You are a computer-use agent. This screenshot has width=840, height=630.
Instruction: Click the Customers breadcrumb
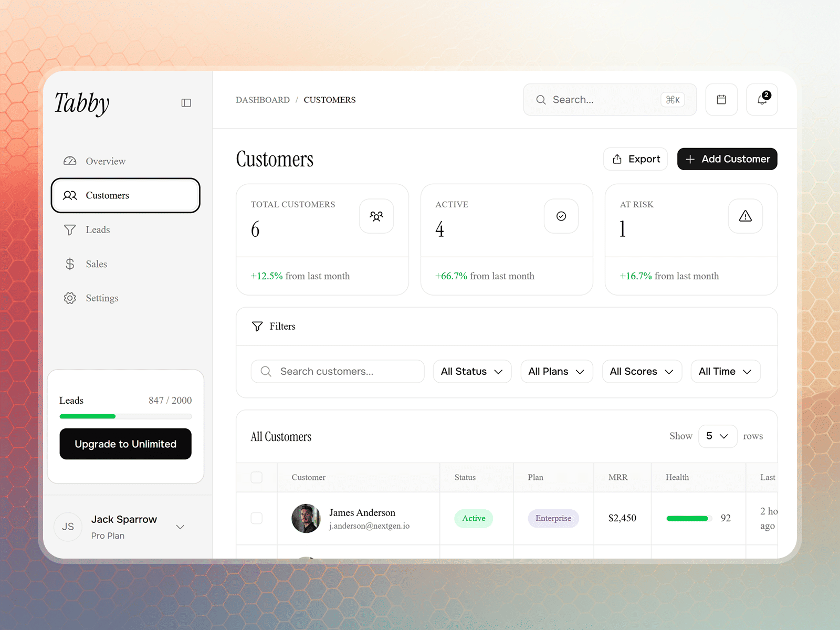click(330, 100)
